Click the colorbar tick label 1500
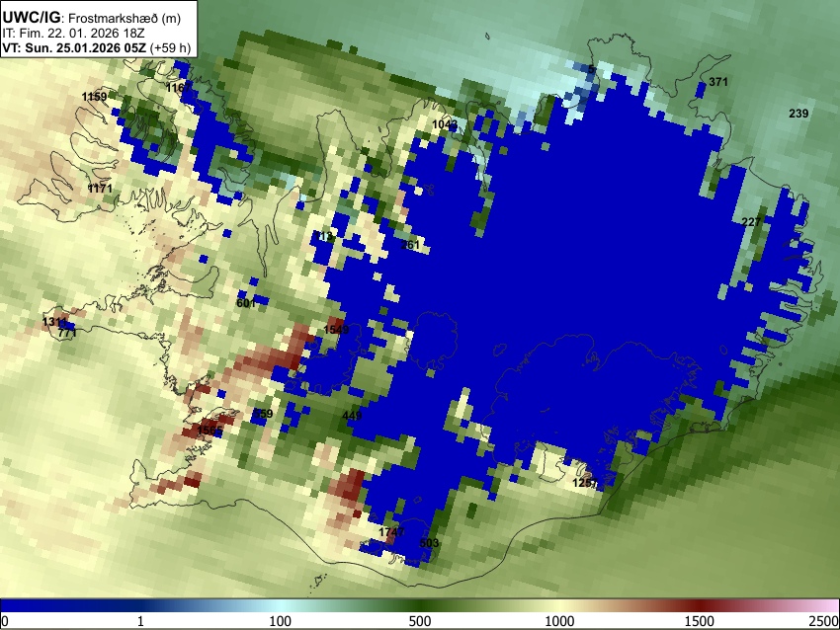The image size is (840, 630). pyautogui.click(x=700, y=621)
